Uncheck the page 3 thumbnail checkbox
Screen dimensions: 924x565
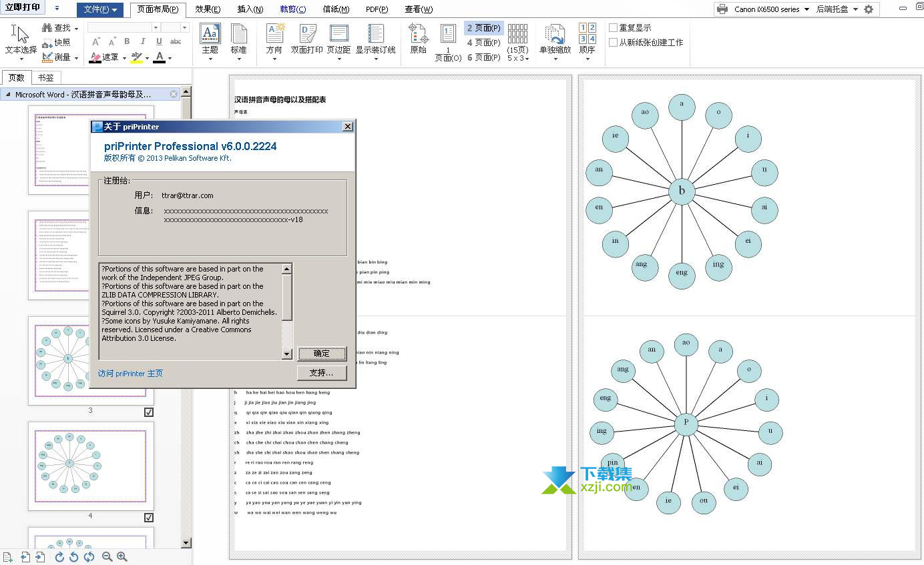[149, 412]
